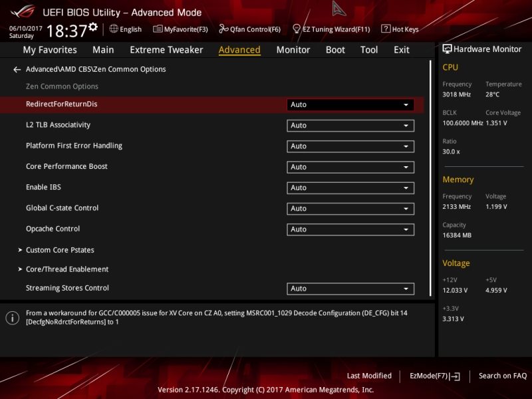Click Search on FAQ
532x399 pixels.
click(503, 376)
